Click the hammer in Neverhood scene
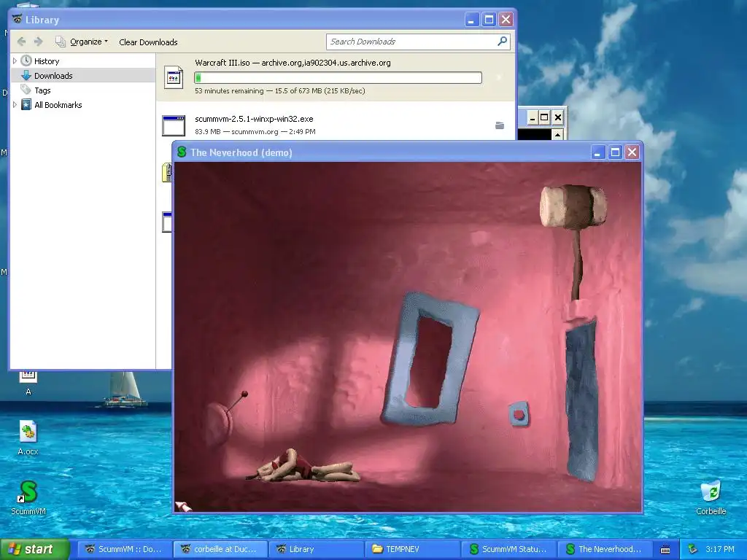The width and height of the screenshot is (747, 560). (573, 206)
